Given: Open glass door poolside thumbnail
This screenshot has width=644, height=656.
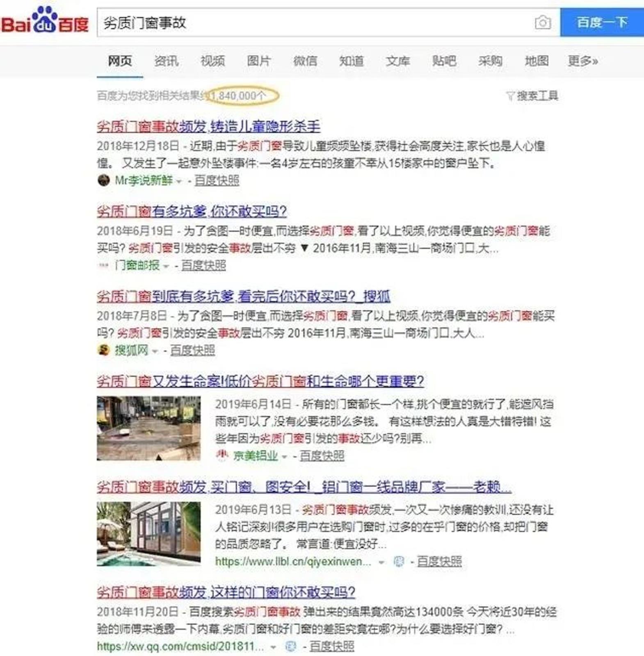Looking at the screenshot, I should 149,534.
